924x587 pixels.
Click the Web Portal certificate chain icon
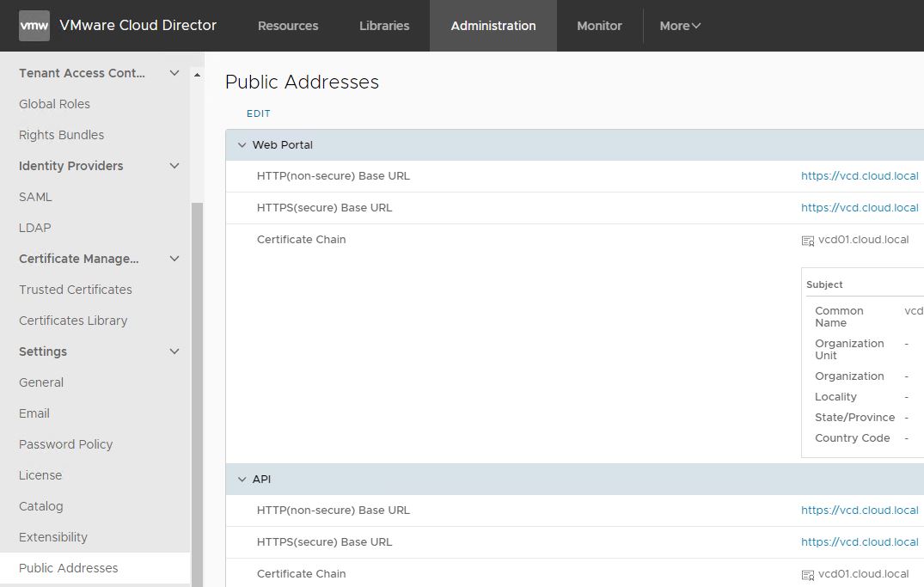[x=807, y=241]
